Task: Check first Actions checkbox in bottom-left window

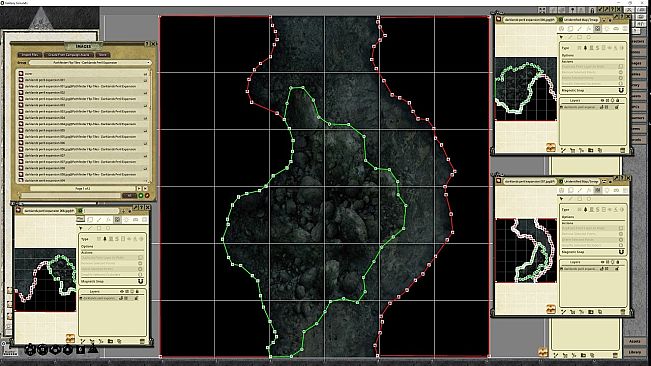Action: [x=140, y=257]
